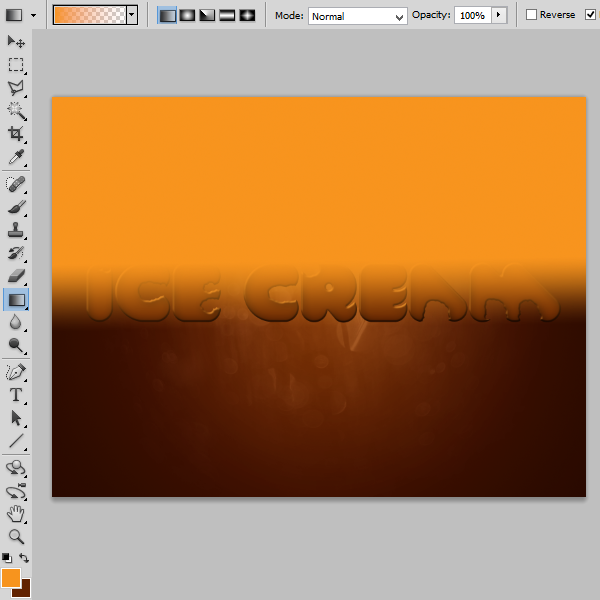The width and height of the screenshot is (600, 600).
Task: Select the Line tool
Action: click(x=16, y=441)
